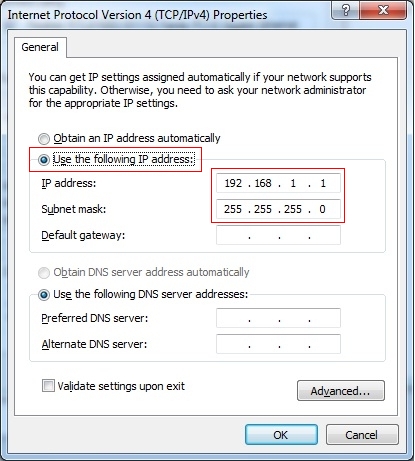This screenshot has height=461, width=415.
Task: Select Use the following DNS server addresses
Action: coord(44,295)
